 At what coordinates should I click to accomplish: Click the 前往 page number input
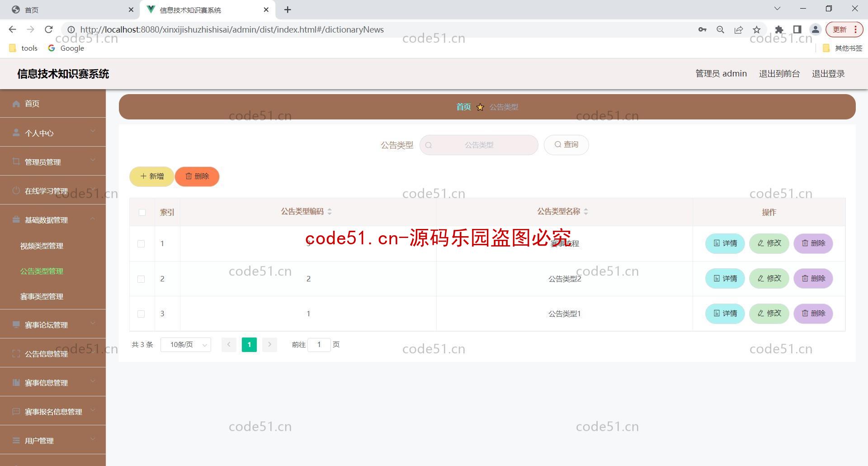pos(319,345)
